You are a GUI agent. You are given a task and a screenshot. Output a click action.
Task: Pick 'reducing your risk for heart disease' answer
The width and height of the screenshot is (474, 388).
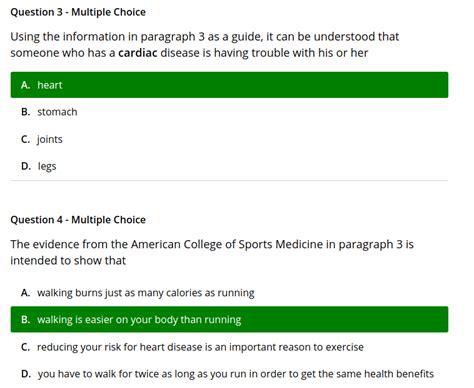[x=229, y=347]
